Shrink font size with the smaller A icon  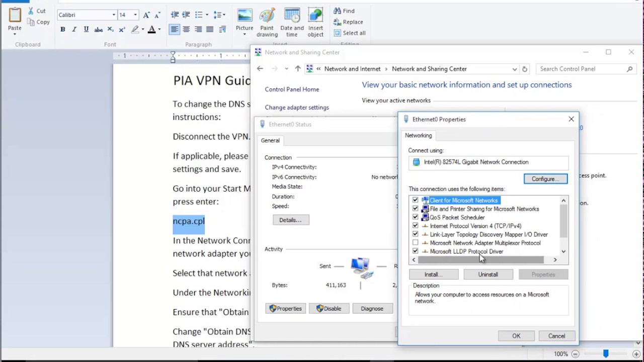coord(157,15)
